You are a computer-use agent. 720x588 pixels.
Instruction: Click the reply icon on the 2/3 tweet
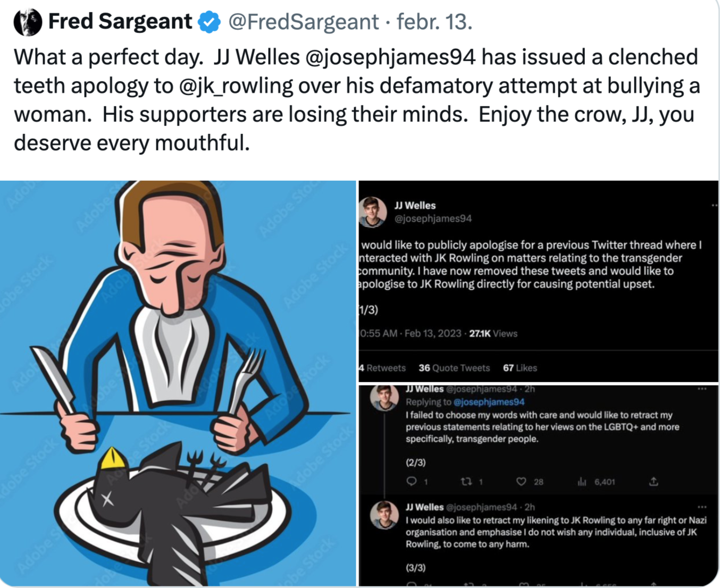coord(412,481)
